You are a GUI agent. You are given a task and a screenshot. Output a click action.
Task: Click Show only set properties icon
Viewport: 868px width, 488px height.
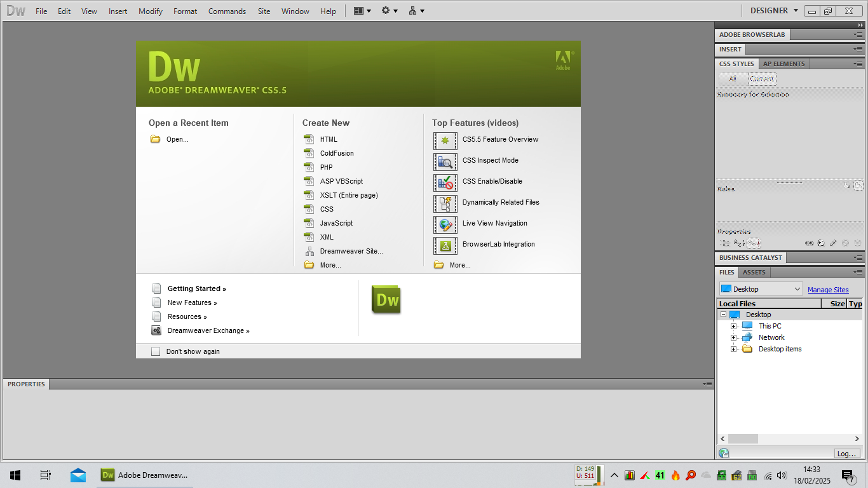point(754,243)
